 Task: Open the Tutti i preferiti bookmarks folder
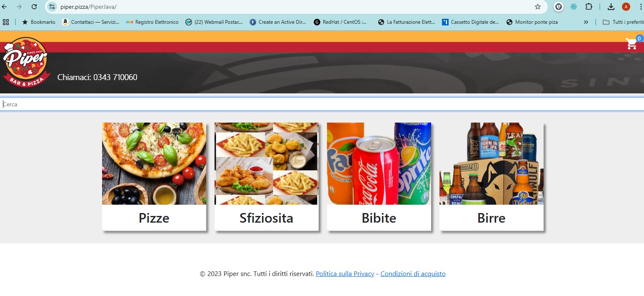coord(623,22)
